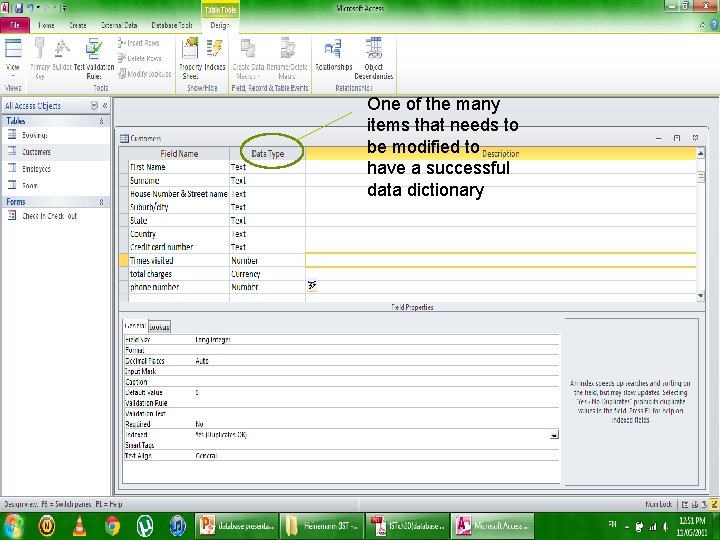Select the Design tab under Table Tools
This screenshot has height=540, width=720.
click(220, 25)
